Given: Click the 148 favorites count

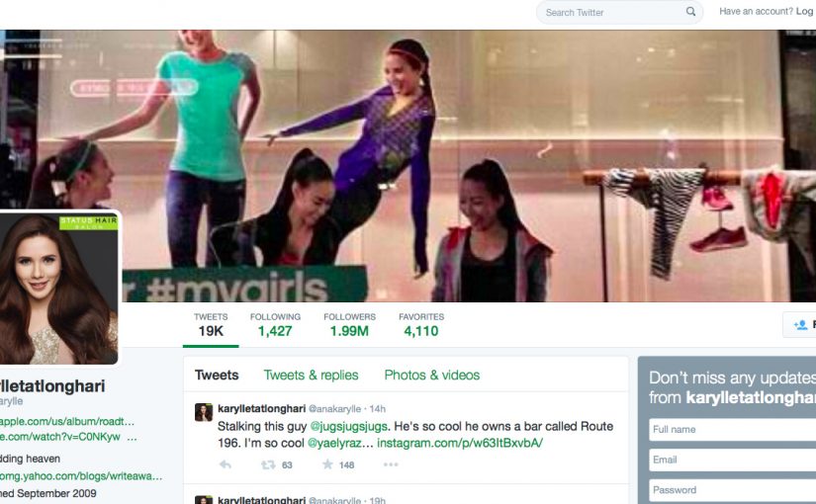Looking at the screenshot, I should pos(346,465).
